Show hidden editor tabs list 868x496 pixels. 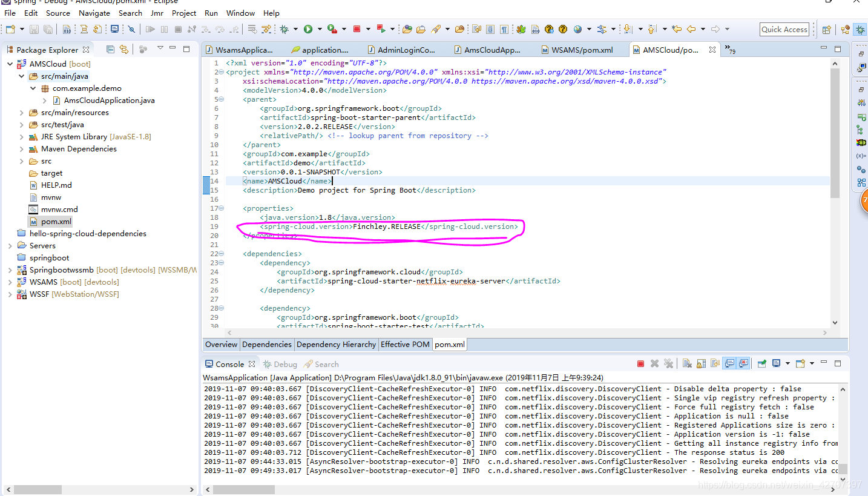point(730,50)
